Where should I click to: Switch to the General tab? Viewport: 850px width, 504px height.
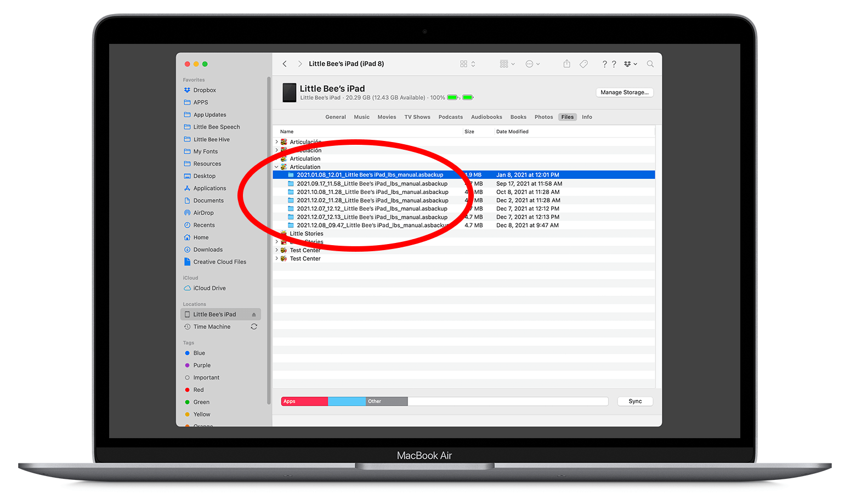(x=336, y=117)
